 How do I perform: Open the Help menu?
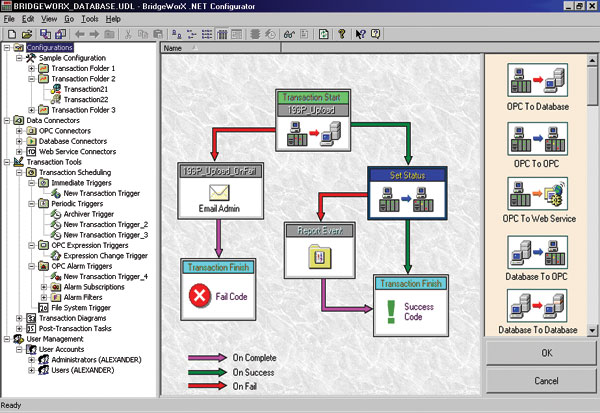tap(113, 19)
